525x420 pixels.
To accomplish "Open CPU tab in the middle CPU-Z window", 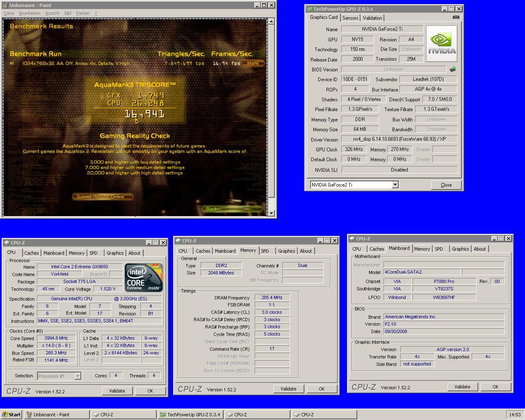I will (183, 251).
